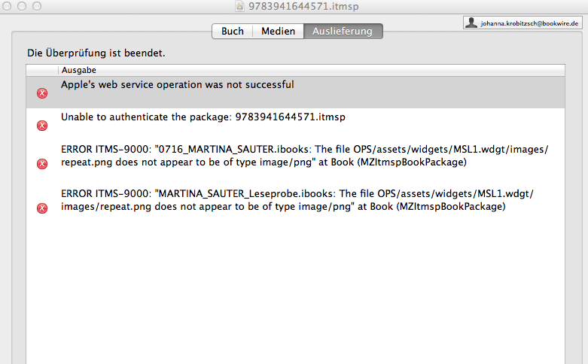The image size is (588, 364).
Task: Click the error icon beside Apple's web service message
Action: click(42, 93)
